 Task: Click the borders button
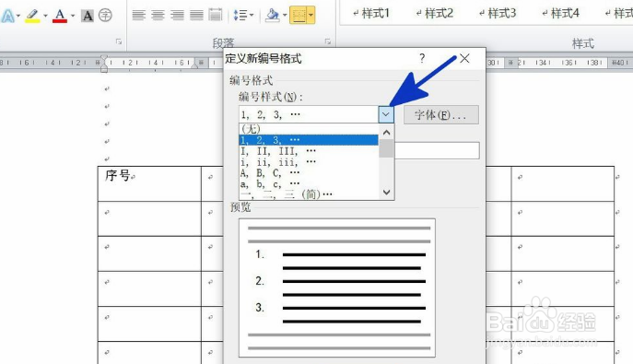[299, 16]
